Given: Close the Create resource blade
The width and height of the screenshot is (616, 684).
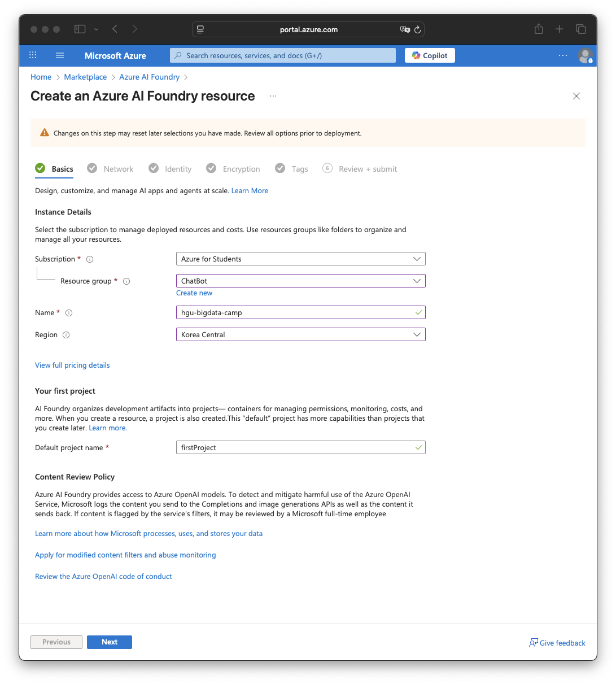Looking at the screenshot, I should [576, 96].
